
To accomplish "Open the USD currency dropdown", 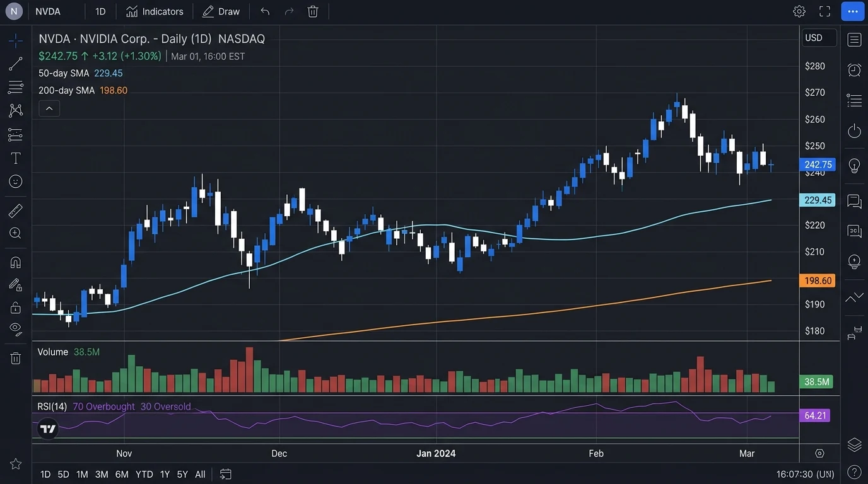I will tap(819, 38).
